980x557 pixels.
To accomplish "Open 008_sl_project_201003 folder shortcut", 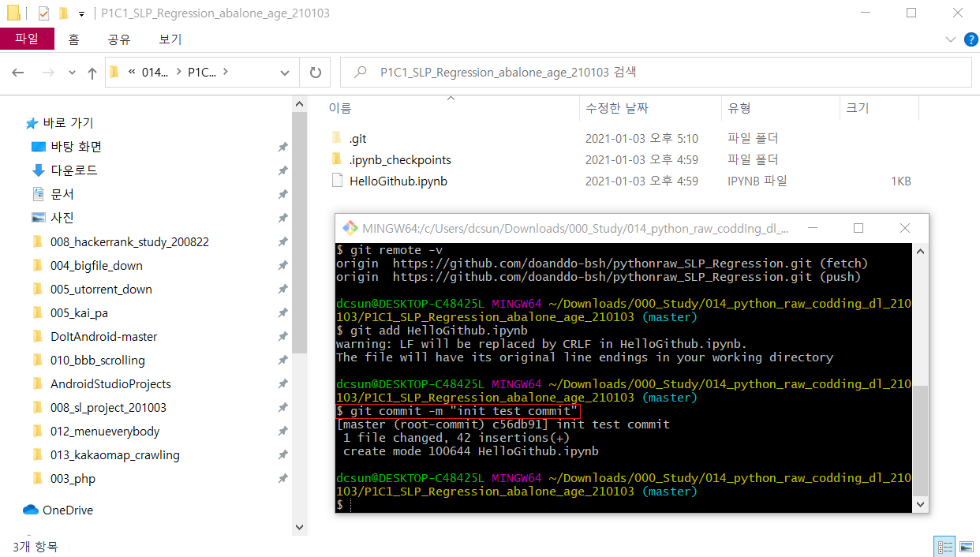I will (108, 407).
